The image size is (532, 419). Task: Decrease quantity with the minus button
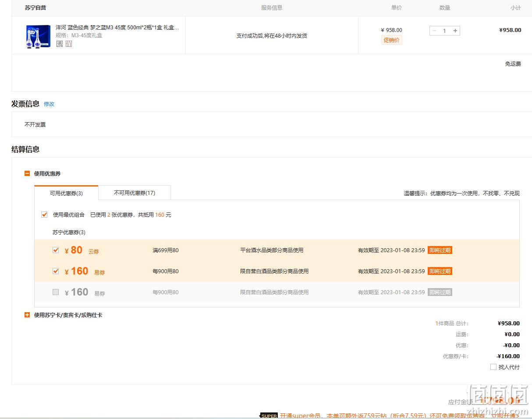coord(434,31)
